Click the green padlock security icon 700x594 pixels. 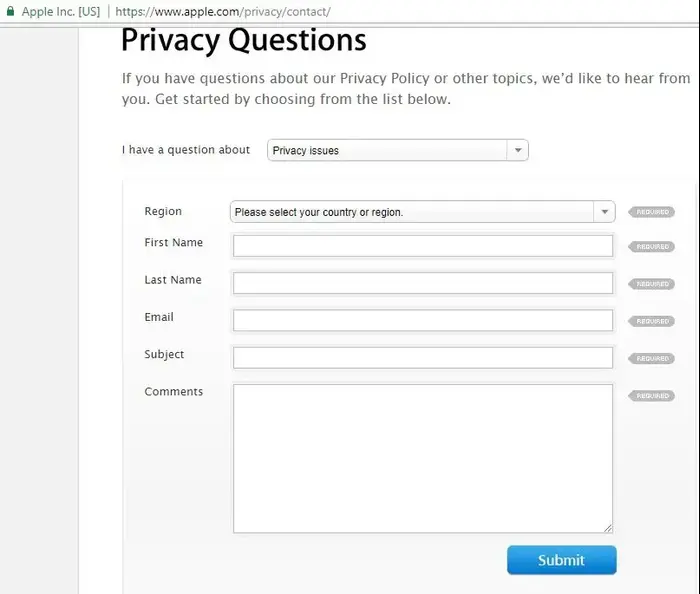(10, 11)
